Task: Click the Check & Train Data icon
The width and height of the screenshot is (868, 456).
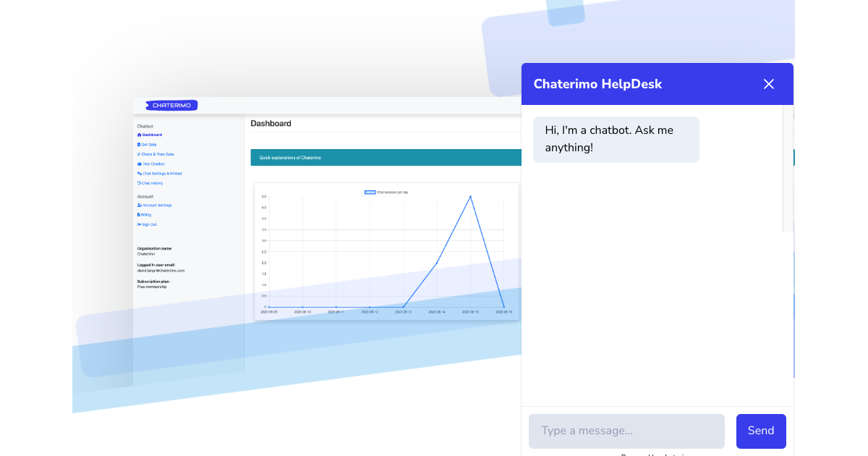Action: click(x=139, y=154)
